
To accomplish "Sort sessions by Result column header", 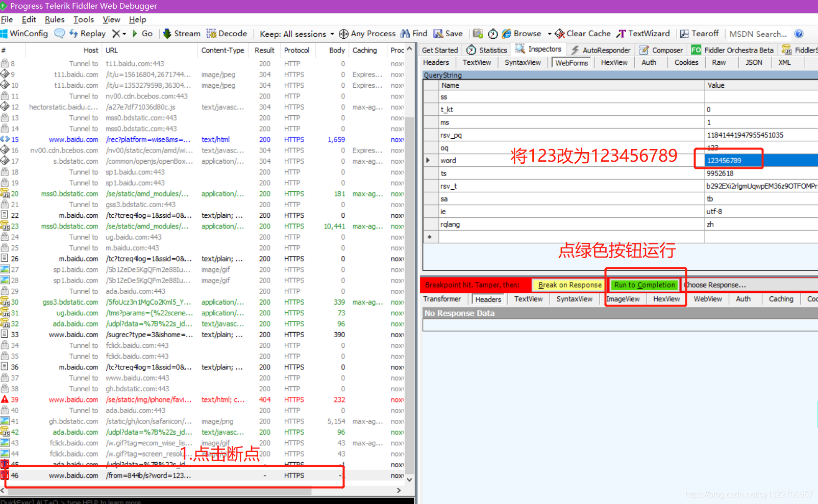I will (264, 50).
